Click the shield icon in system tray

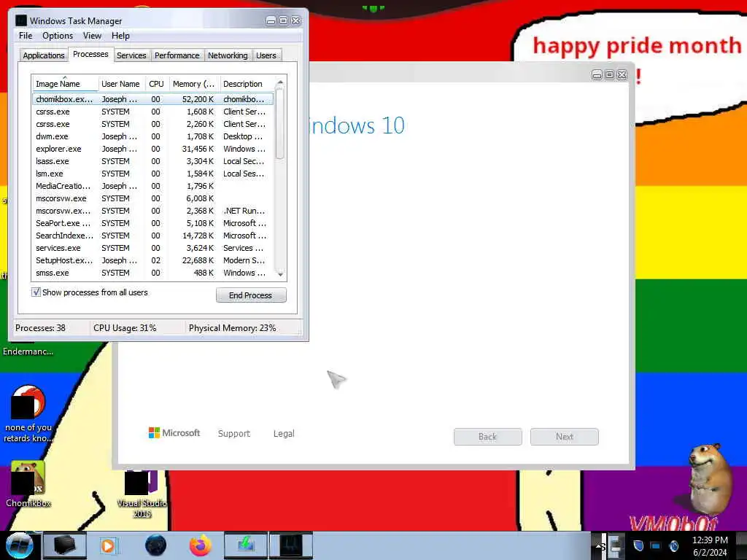638,545
